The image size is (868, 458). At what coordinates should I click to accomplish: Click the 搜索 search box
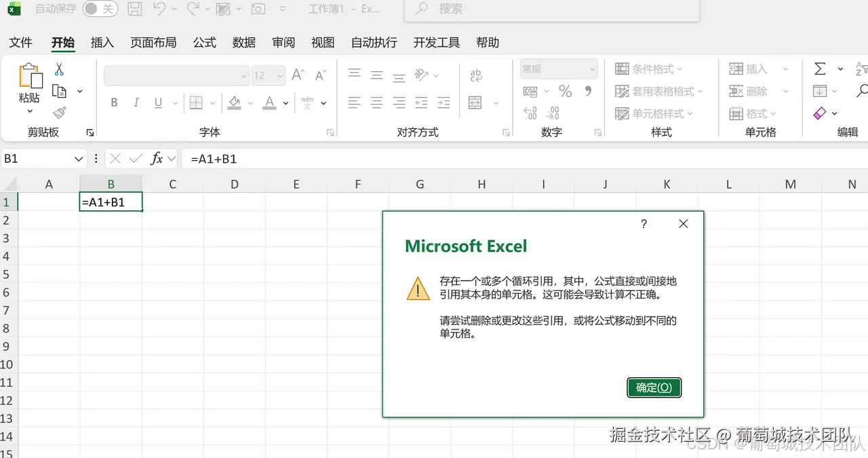552,9
